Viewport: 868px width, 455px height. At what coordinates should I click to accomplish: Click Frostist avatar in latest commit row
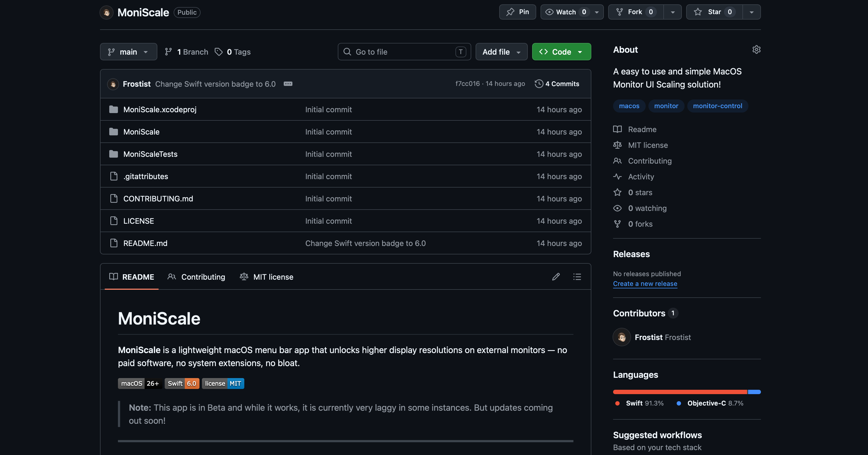(113, 84)
